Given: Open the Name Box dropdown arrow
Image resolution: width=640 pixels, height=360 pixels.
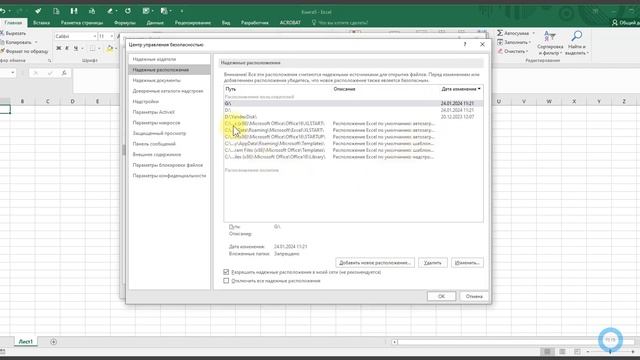Looking at the screenshot, I should tap(13, 73).
